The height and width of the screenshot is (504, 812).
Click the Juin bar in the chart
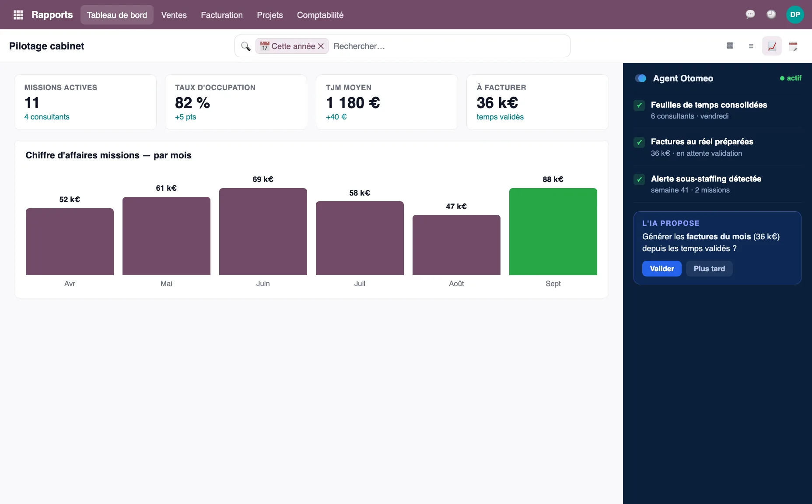click(263, 231)
